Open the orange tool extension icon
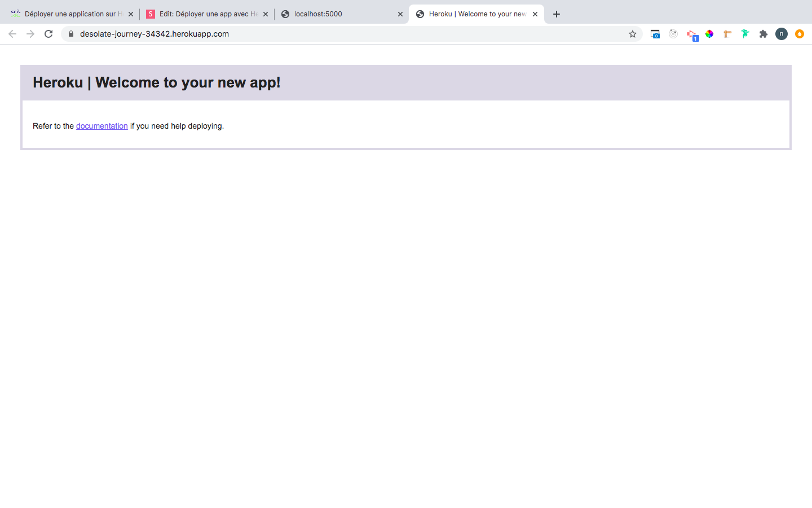Viewport: 812px width, 508px height. [727, 34]
